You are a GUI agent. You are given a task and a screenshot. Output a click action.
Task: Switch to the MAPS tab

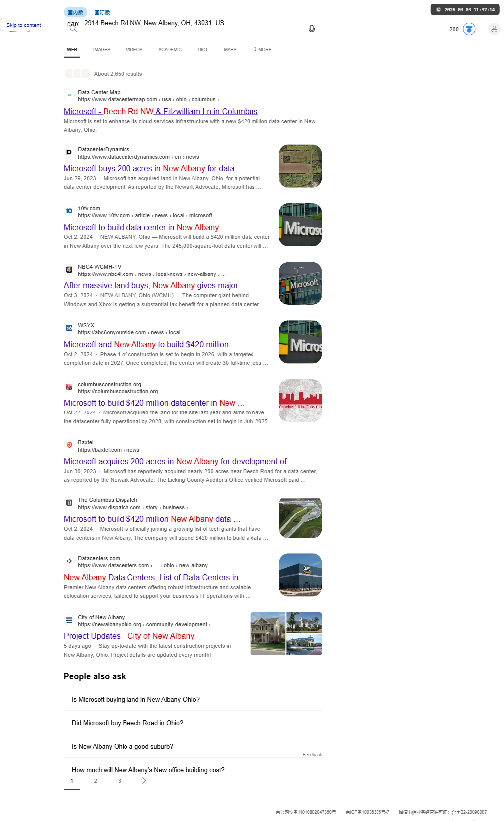click(x=230, y=50)
